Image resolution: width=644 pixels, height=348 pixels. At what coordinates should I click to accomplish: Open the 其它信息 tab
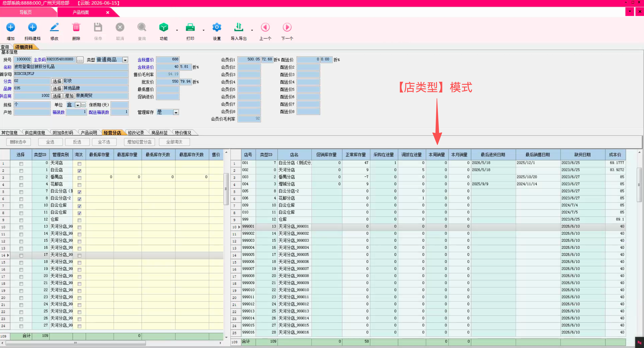(9, 133)
